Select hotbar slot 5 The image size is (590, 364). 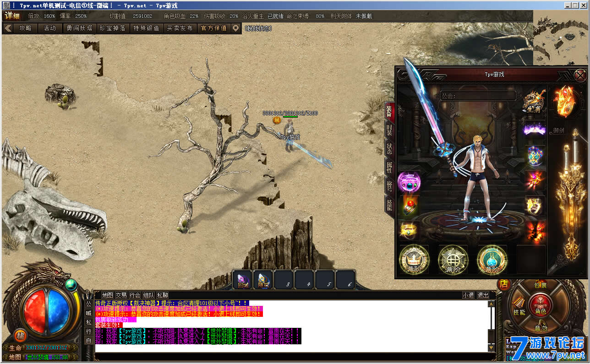pos(325,280)
